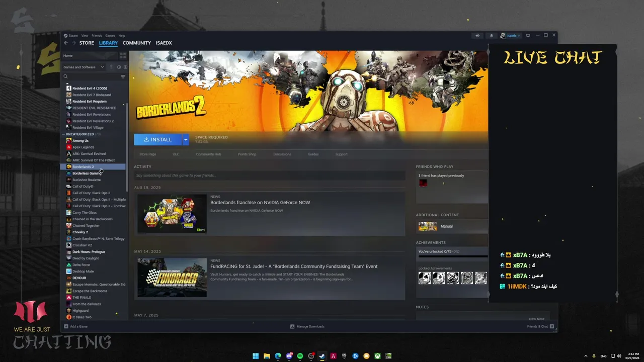
Task: Click the friend avatar under Friends Who Play
Action: pos(423,183)
